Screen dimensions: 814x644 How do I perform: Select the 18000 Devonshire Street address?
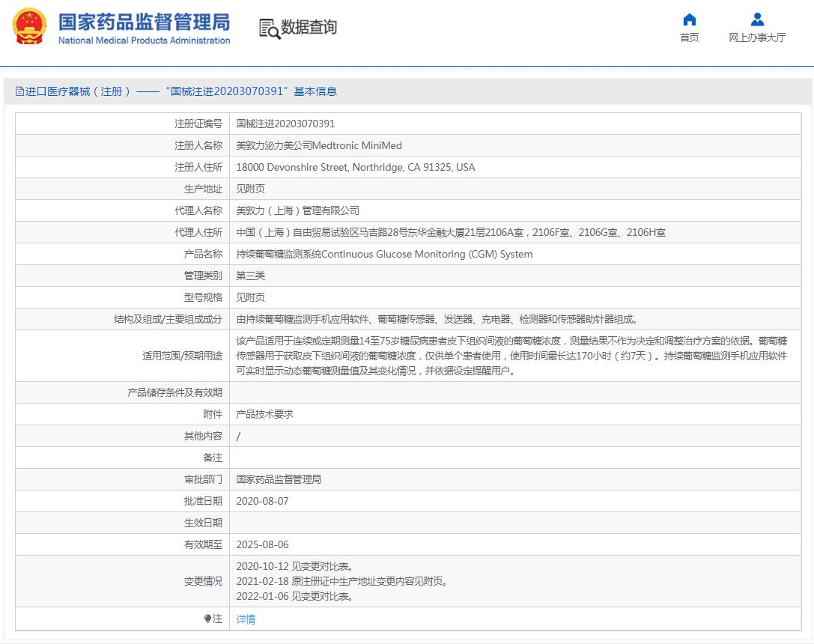tap(356, 167)
